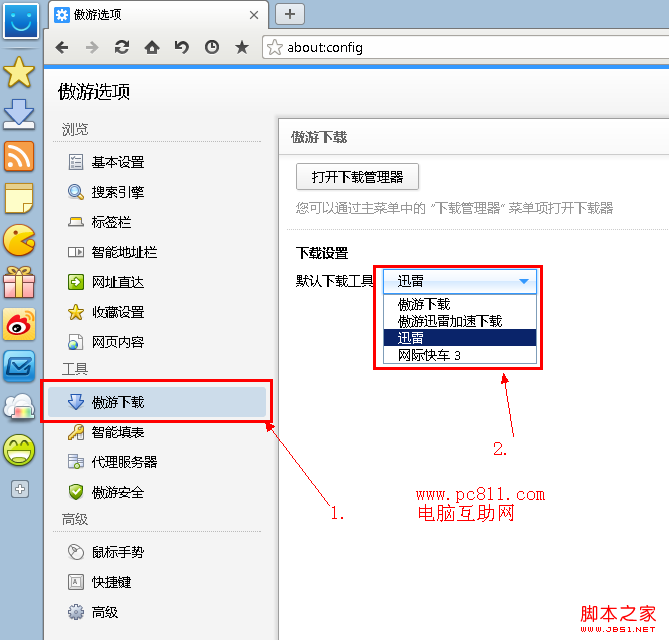669x640 pixels.
Task: Select 傲游下载 in the settings list
Action: [157, 402]
